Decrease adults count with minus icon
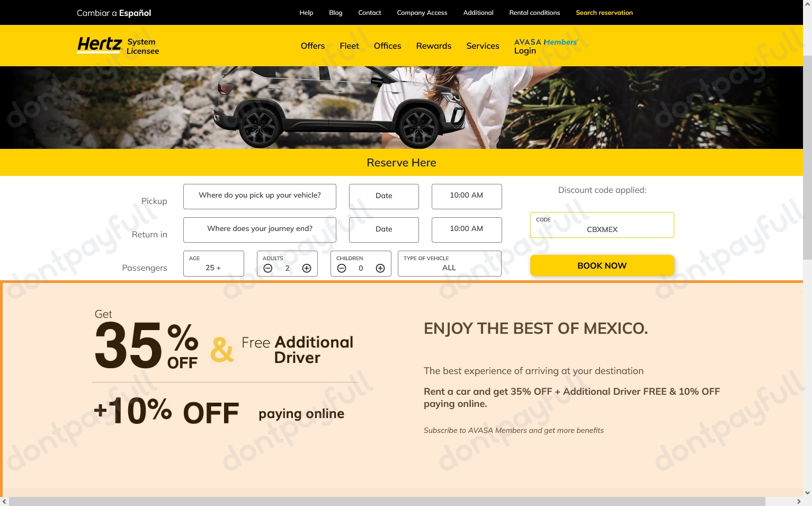Viewport: 812px width, 506px height. click(x=268, y=268)
